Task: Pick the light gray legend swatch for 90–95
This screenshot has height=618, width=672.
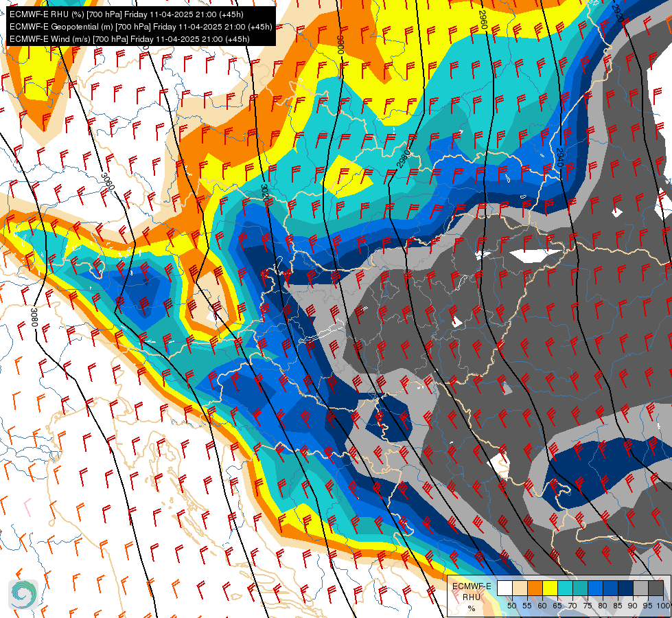Action: point(640,588)
